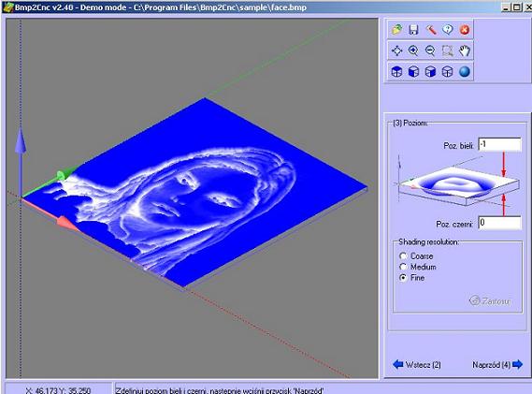Select the zoom window region tool
Image resolution: width=532 pixels, height=394 pixels.
[448, 51]
